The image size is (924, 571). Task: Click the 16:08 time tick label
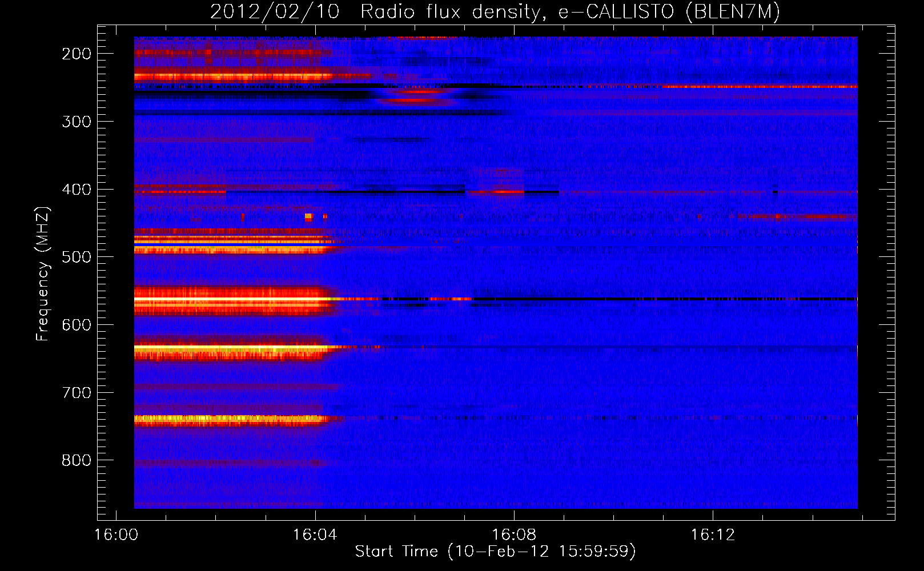click(514, 535)
